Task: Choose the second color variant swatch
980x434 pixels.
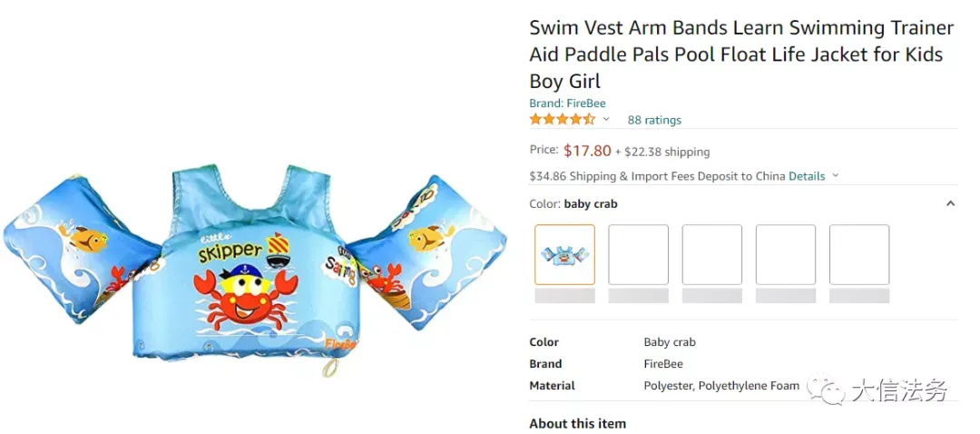Action: 638,254
